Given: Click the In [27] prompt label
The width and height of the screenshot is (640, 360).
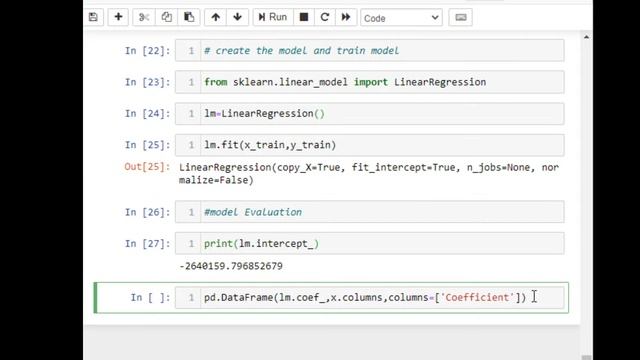Looking at the screenshot, I should (147, 244).
